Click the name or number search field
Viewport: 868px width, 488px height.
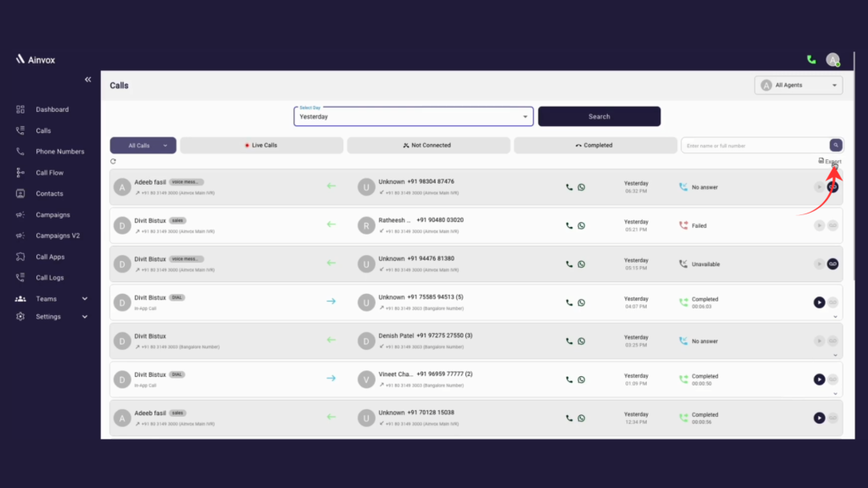point(746,145)
